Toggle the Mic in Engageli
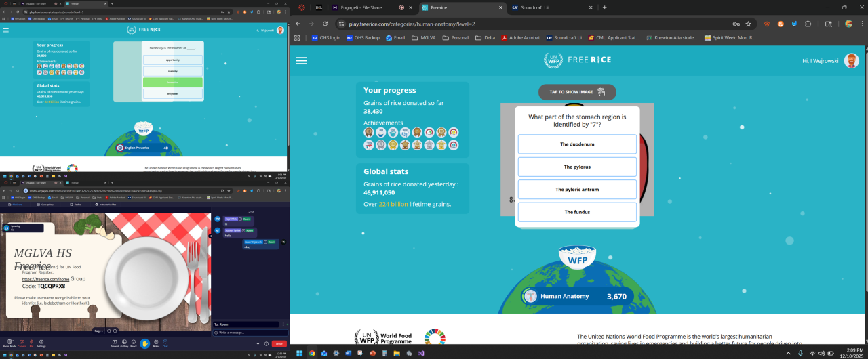 click(x=31, y=343)
